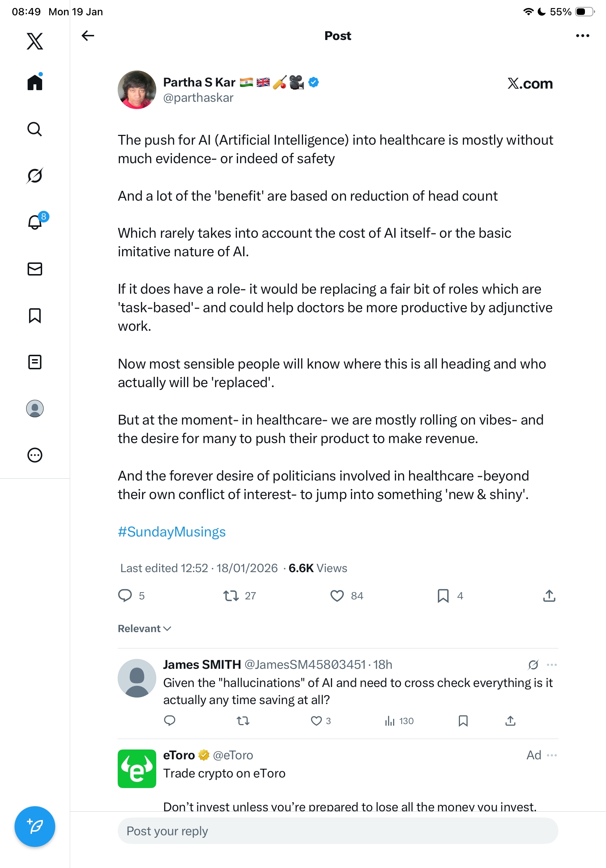
Task: Go to Home feed icon
Action: click(35, 82)
